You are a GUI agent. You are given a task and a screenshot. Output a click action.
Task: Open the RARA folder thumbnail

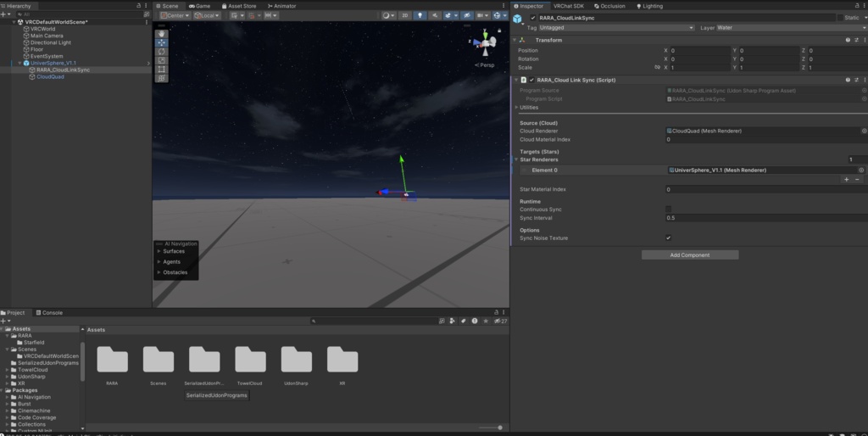tap(113, 360)
